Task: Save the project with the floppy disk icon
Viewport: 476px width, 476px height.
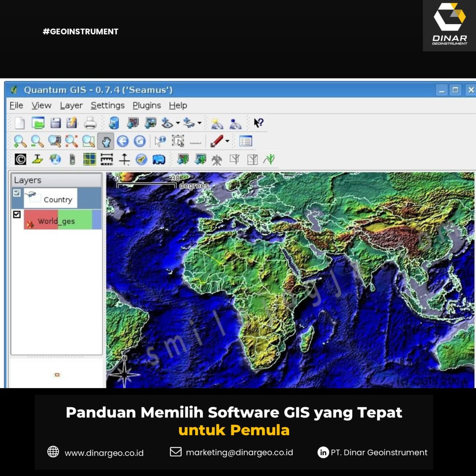Action: click(56, 123)
